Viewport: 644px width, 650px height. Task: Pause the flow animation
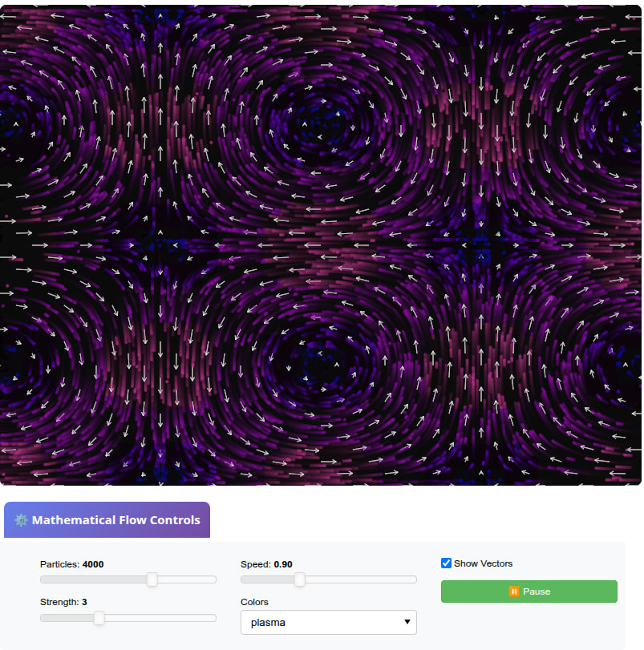point(529,591)
